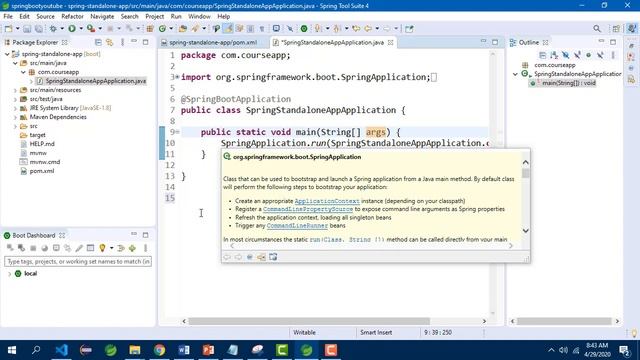The height and width of the screenshot is (360, 640).
Task: Click the Windows Start button
Action: pos(12,350)
